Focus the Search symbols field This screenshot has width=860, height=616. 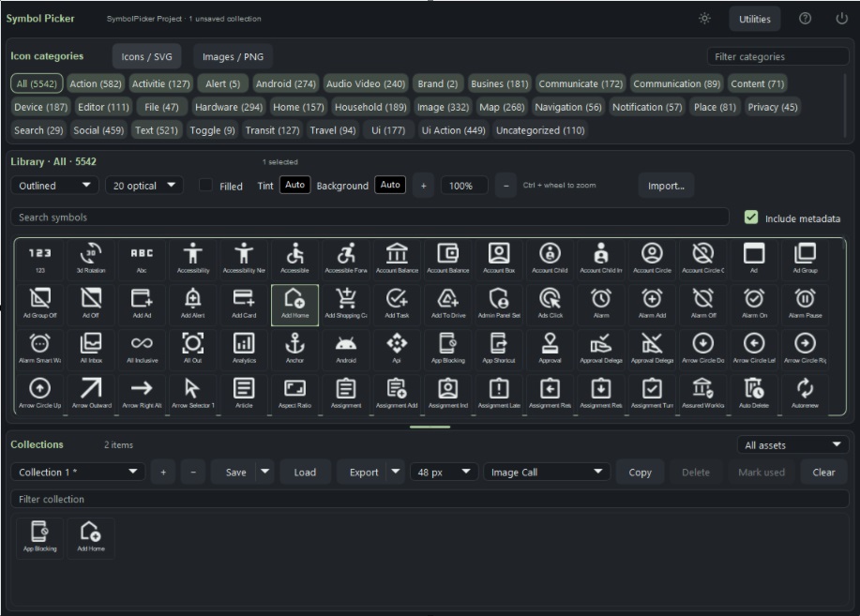click(370, 218)
